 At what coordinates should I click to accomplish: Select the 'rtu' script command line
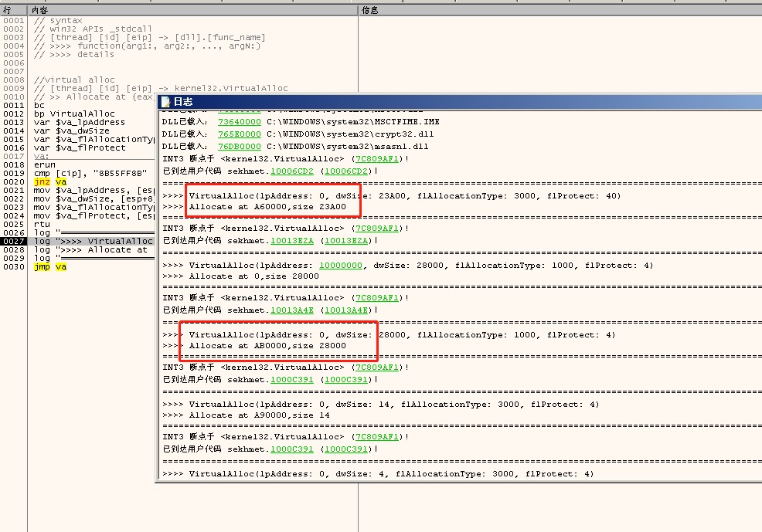42,224
